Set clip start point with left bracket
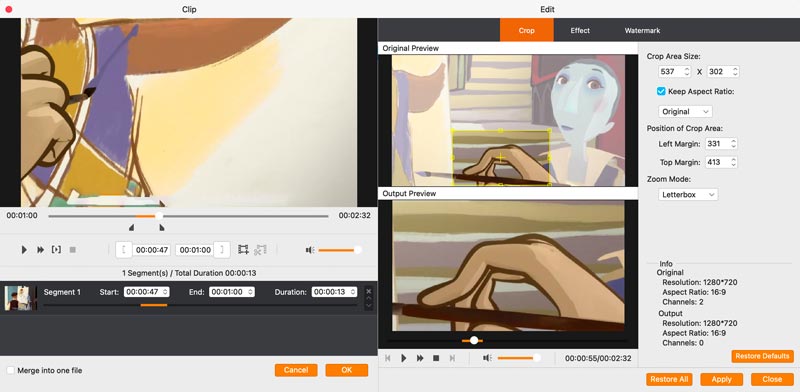The width and height of the screenshot is (800, 392). pos(124,250)
